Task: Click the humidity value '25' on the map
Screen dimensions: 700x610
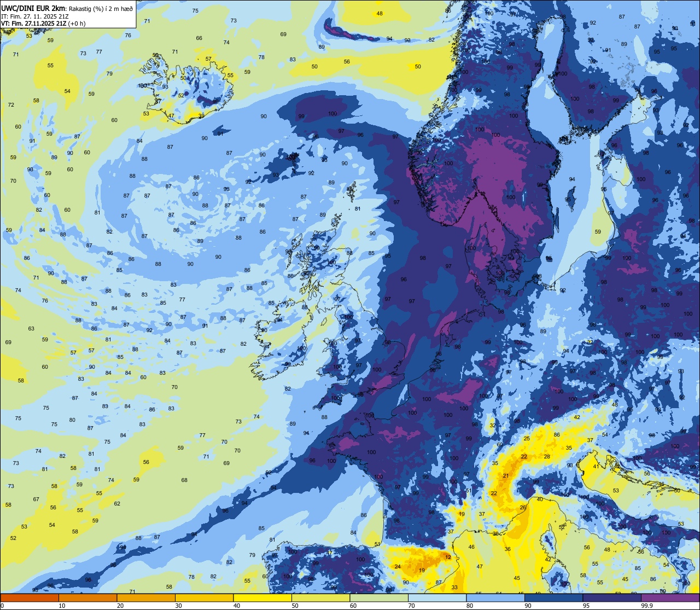Action: point(527,439)
